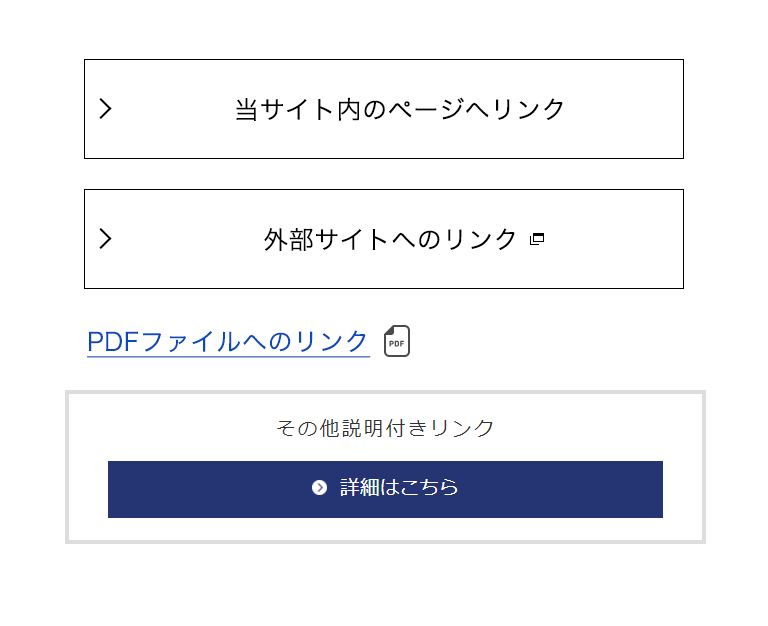This screenshot has height=626, width=768.
Task: Open the 当サイト内のページへリンク boxed link
Action: pyautogui.click(x=384, y=109)
